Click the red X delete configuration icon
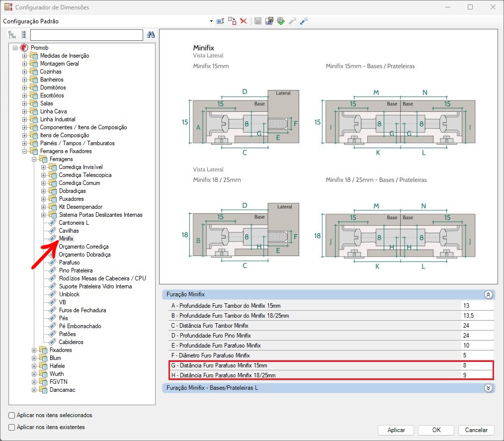 click(244, 21)
